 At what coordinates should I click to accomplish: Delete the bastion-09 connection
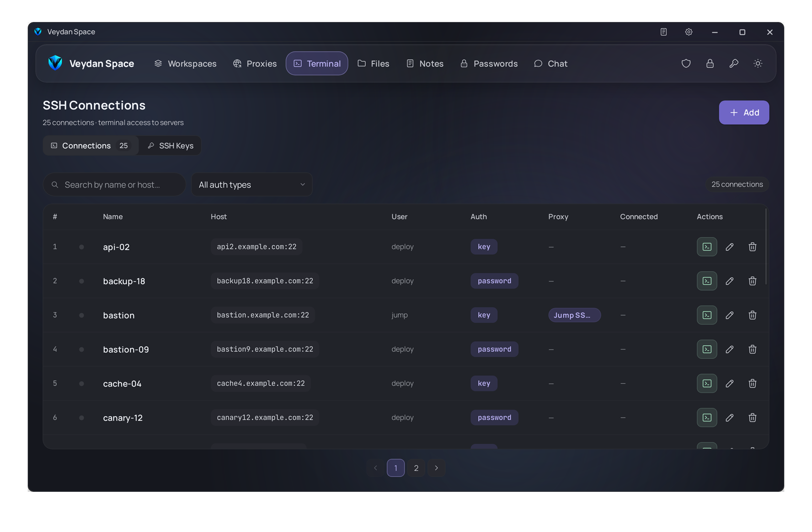(x=752, y=349)
